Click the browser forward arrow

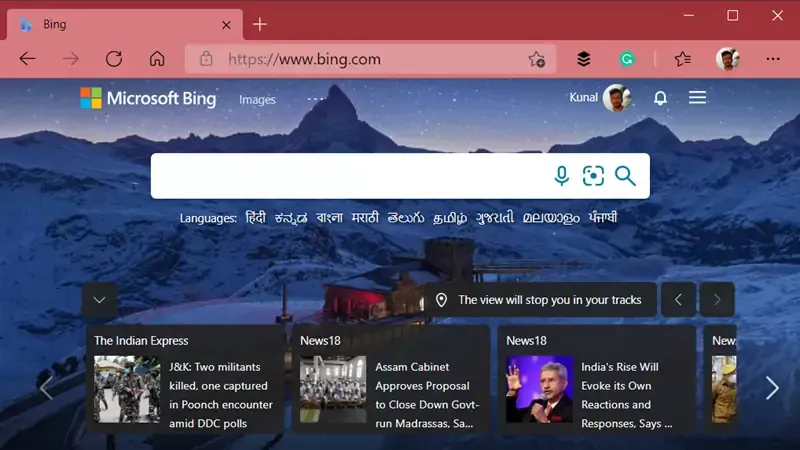tap(71, 59)
